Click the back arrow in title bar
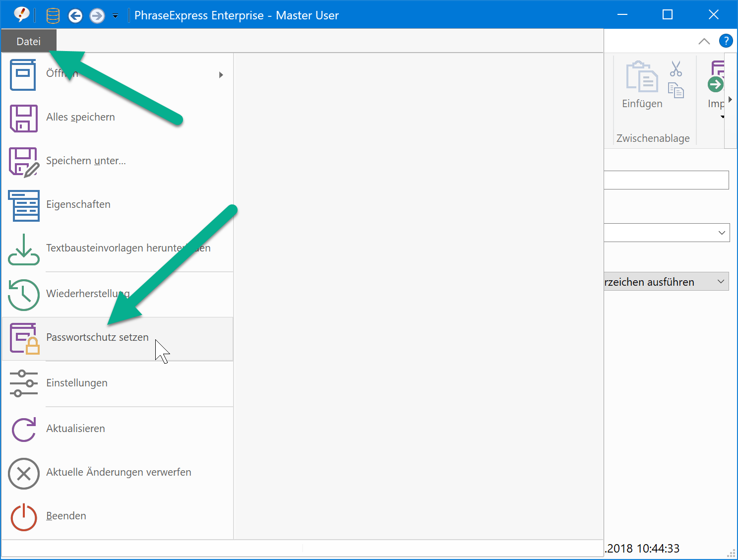 pos(75,16)
